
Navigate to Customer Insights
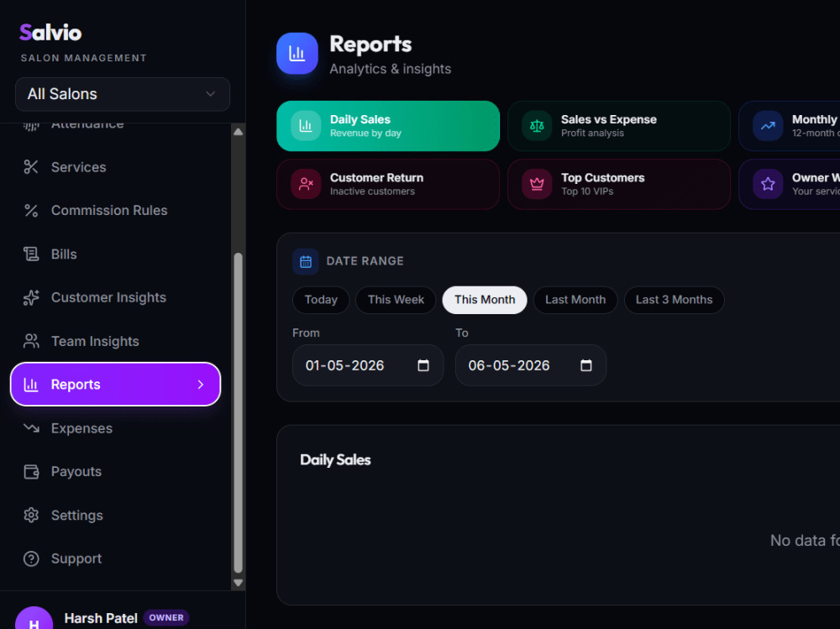coord(108,297)
